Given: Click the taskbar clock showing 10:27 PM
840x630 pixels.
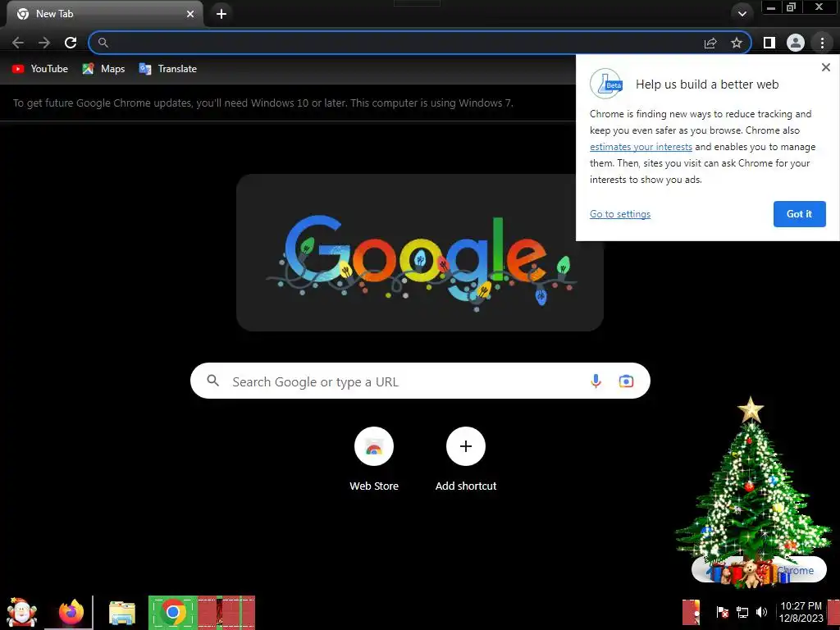Looking at the screenshot, I should [801, 612].
